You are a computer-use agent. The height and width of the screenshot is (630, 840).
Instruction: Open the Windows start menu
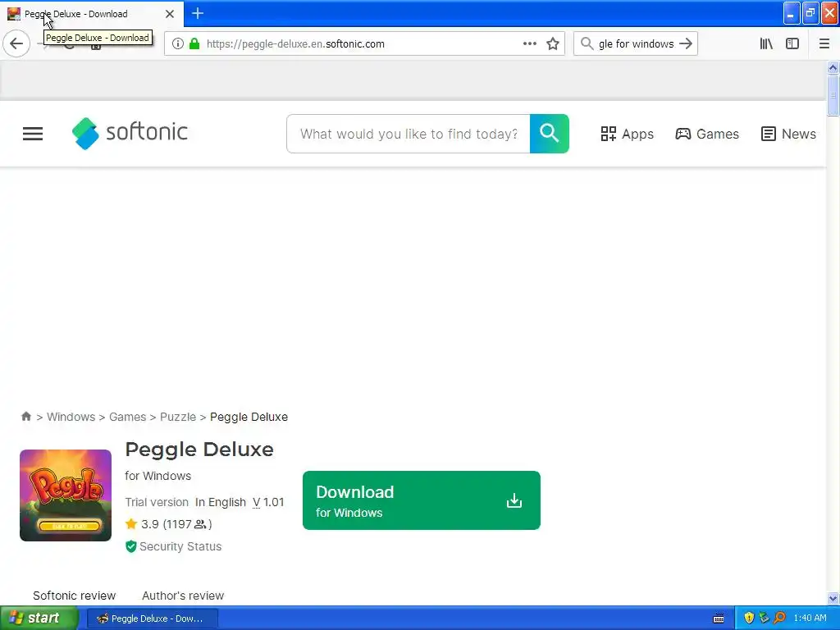tap(39, 619)
